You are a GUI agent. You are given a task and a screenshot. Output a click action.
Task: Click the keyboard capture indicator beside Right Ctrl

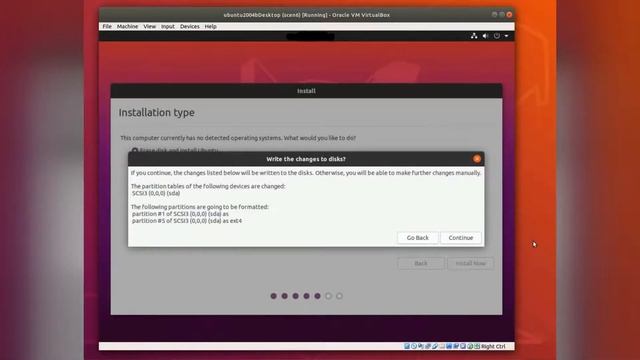[476, 346]
